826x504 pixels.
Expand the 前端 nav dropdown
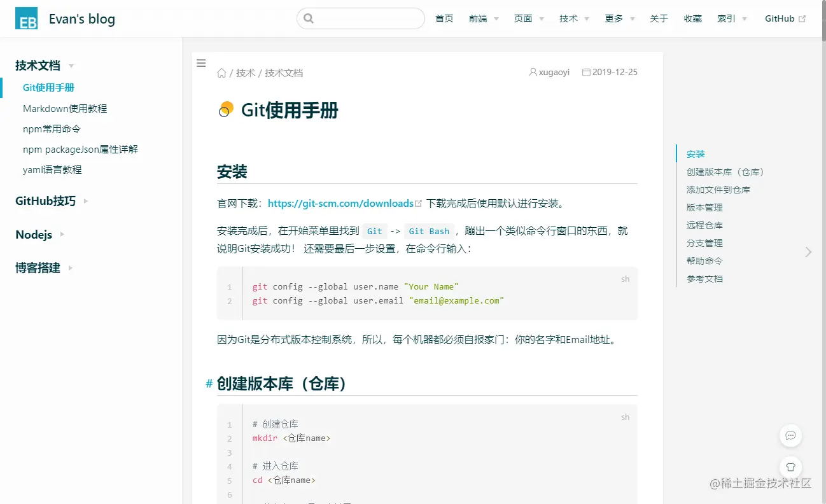(x=484, y=18)
